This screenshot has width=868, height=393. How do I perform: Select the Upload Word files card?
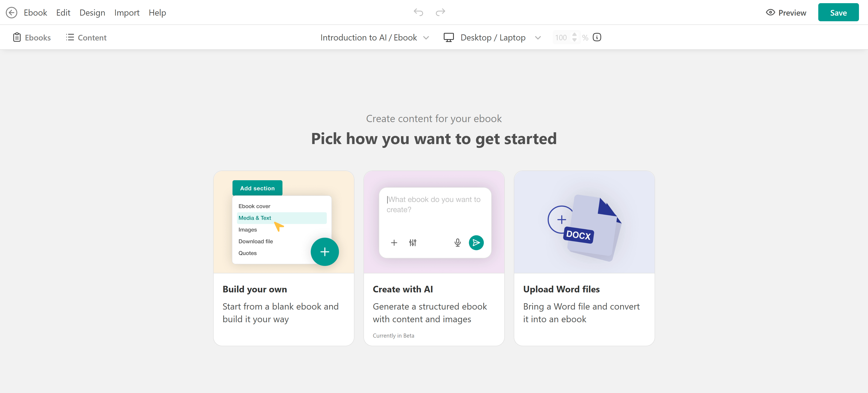pos(584,258)
